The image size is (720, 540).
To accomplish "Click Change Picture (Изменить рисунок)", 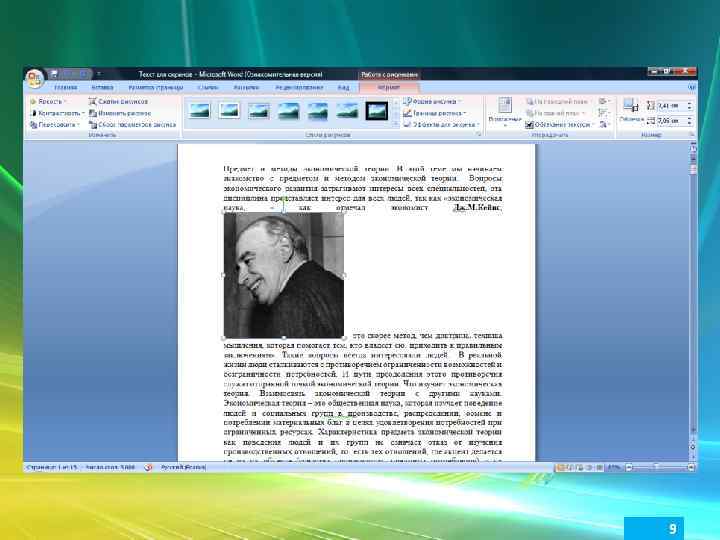I will tap(120, 113).
